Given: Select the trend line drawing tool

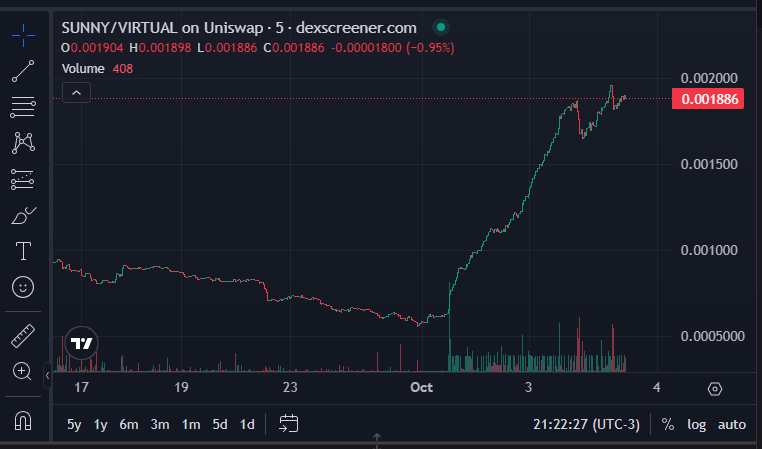Looking at the screenshot, I should coord(23,71).
